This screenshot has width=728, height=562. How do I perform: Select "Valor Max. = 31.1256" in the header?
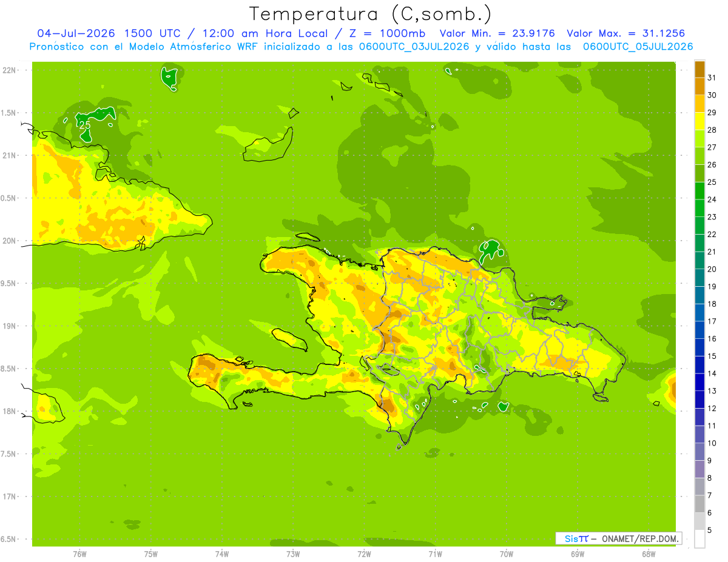(626, 33)
